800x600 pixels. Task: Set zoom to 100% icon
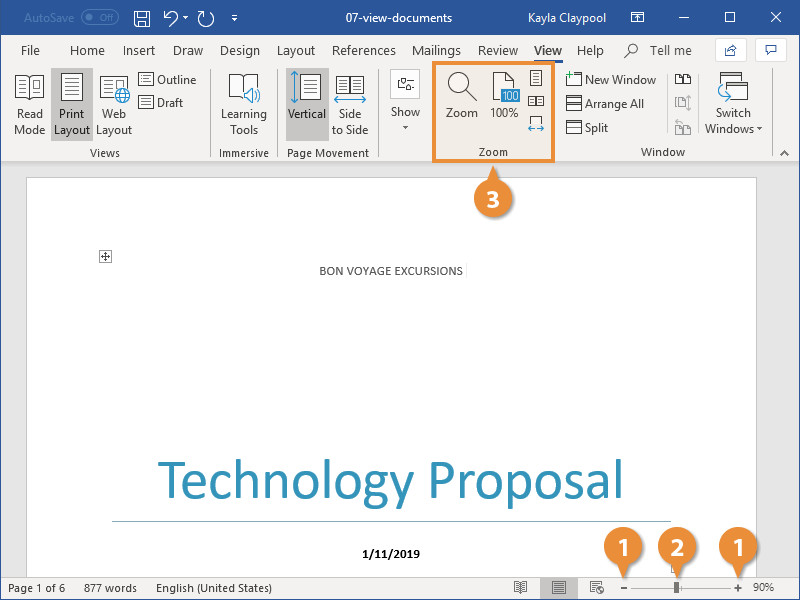505,97
